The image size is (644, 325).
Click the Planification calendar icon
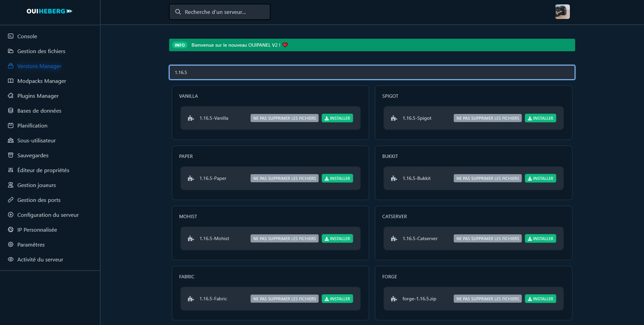pos(11,125)
